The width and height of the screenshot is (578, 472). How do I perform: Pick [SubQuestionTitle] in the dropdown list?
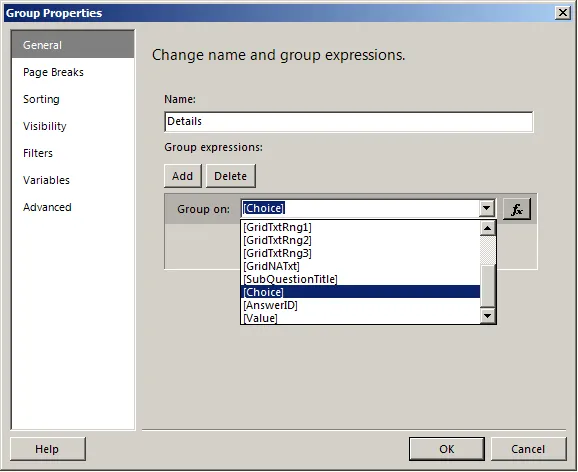tap(361, 279)
